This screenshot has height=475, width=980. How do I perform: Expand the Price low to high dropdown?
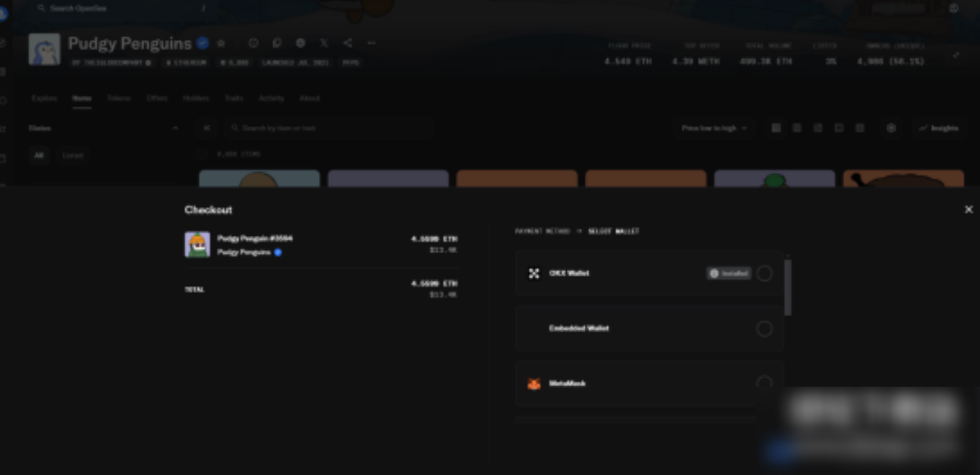point(713,128)
